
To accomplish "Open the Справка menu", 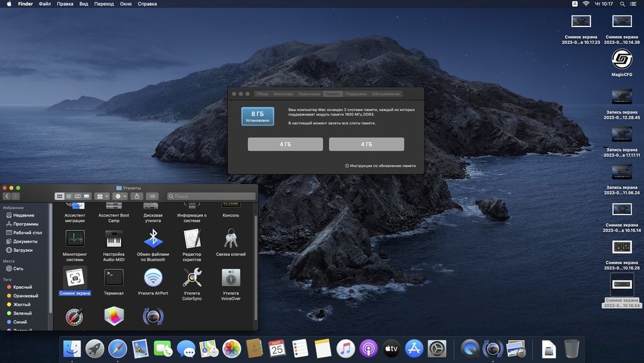I will (147, 4).
